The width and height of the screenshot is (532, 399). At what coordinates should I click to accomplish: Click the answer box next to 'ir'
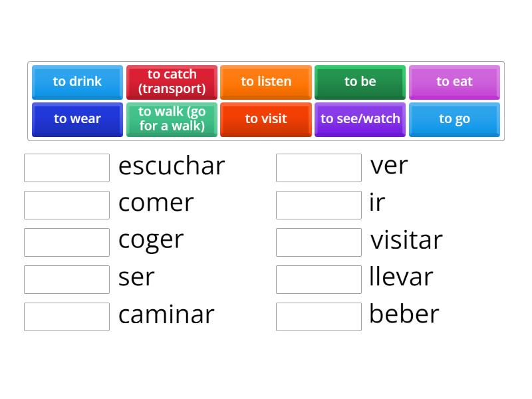pyautogui.click(x=319, y=205)
